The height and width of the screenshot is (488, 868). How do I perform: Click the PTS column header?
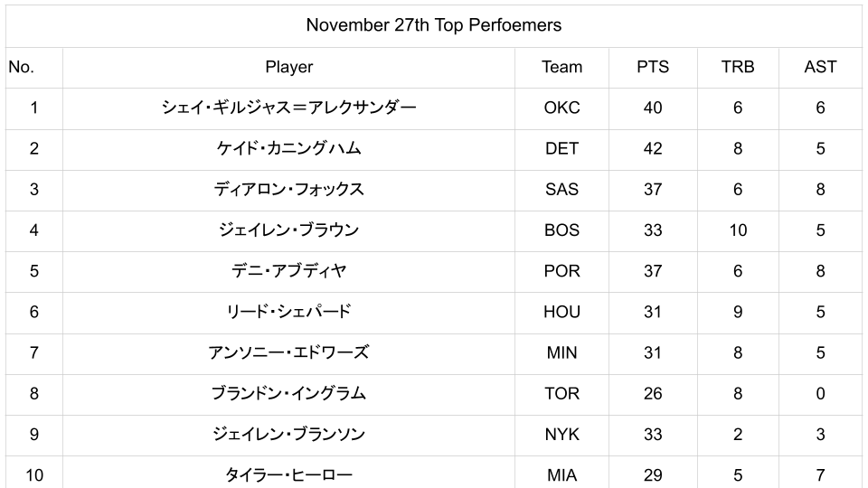click(652, 67)
